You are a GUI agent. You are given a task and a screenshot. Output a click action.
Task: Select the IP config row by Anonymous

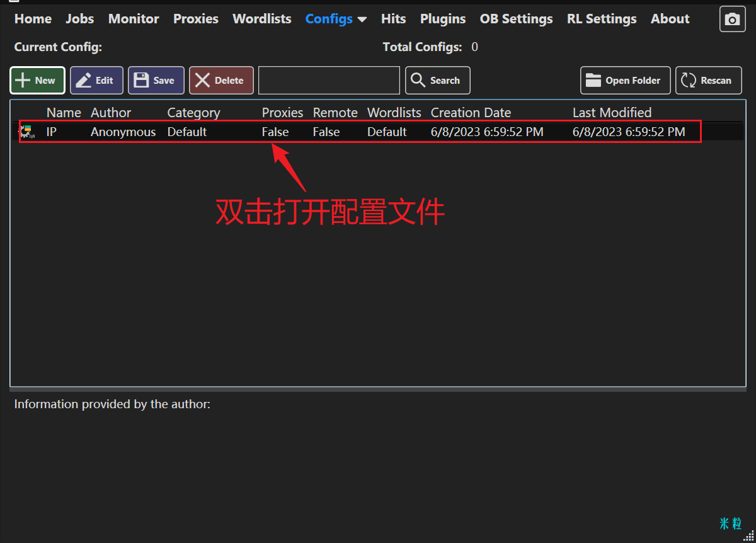123,132
